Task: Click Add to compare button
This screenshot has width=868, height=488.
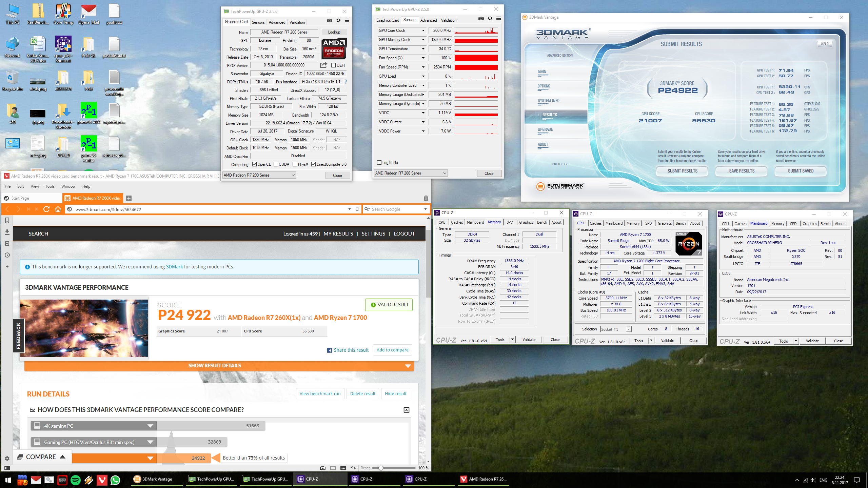Action: click(x=393, y=350)
